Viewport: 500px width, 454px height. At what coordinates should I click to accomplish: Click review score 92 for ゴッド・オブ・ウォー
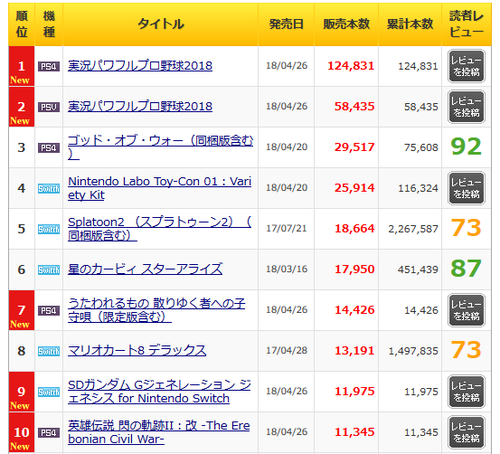(466, 147)
